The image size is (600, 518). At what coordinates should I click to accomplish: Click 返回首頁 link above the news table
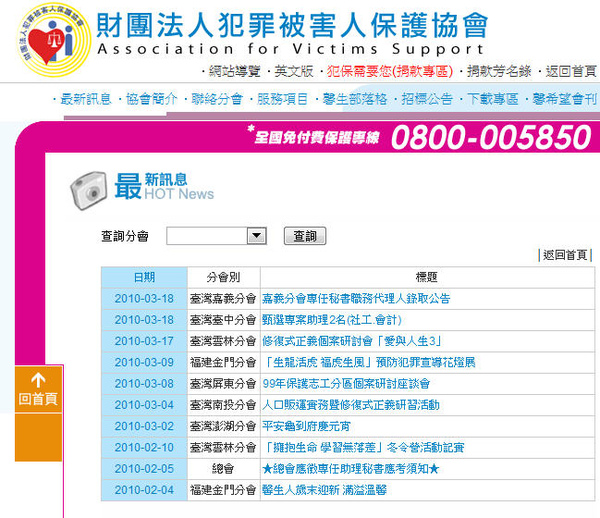click(565, 255)
